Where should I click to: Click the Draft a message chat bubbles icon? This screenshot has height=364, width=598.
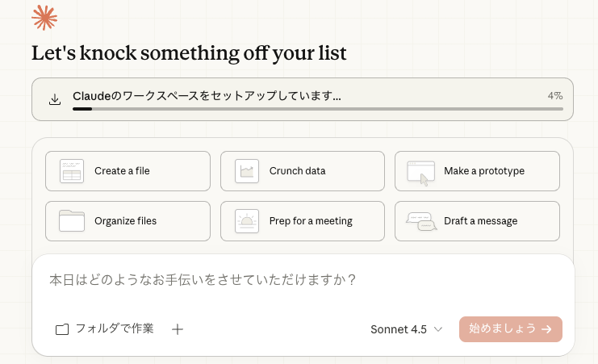click(x=421, y=222)
